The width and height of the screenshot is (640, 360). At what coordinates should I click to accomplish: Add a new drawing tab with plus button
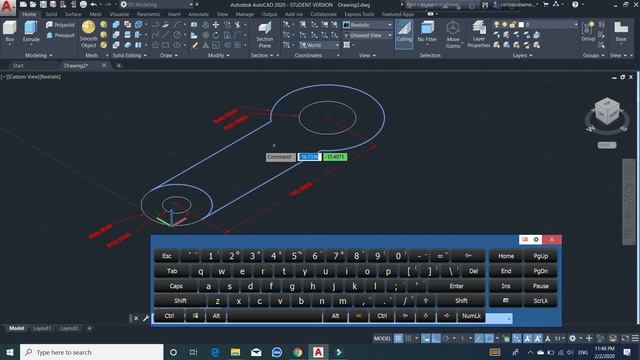[x=119, y=65]
